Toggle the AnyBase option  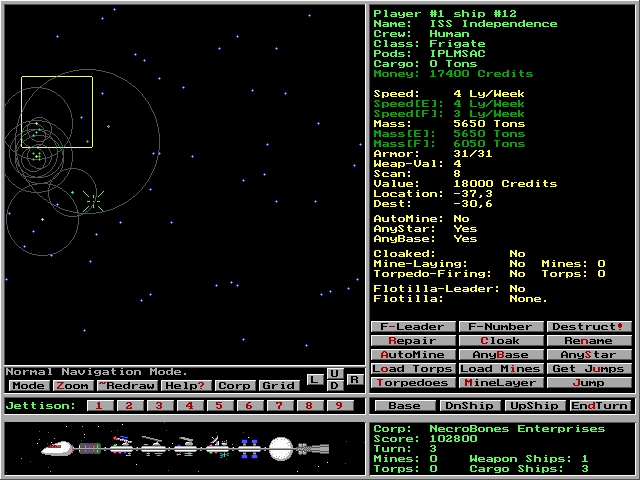501,355
